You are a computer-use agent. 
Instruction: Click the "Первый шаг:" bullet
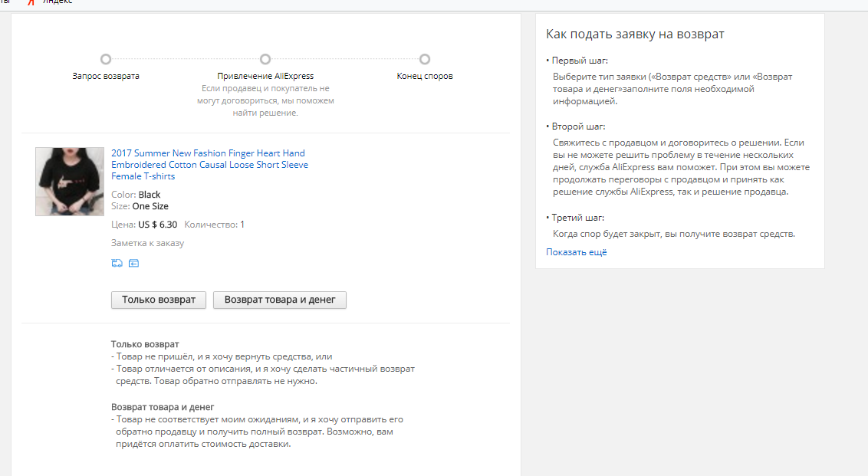coord(577,61)
